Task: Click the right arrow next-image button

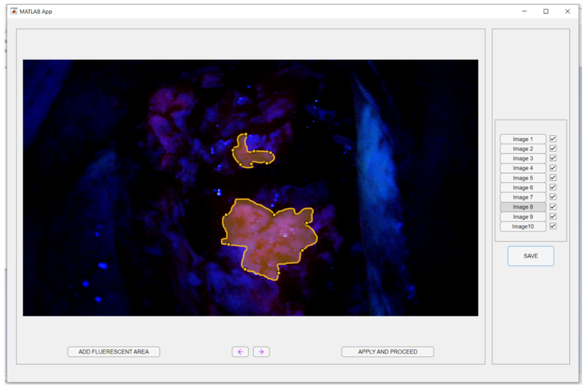Action: 261,352
